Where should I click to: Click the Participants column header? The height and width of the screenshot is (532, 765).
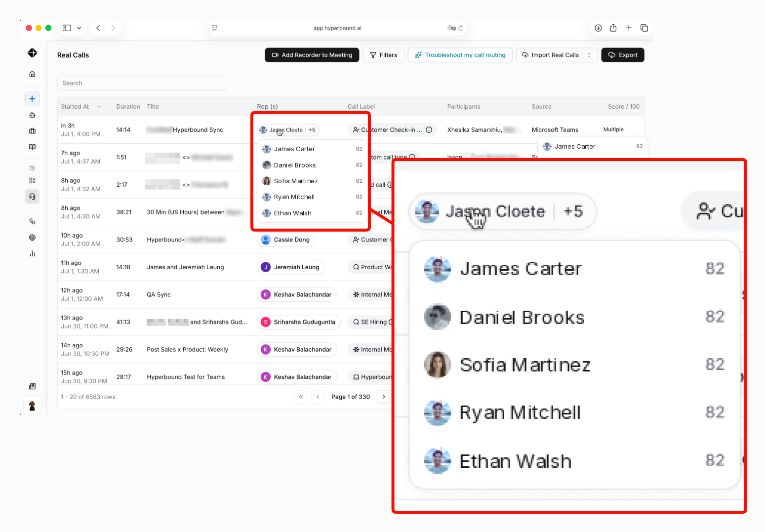[464, 107]
